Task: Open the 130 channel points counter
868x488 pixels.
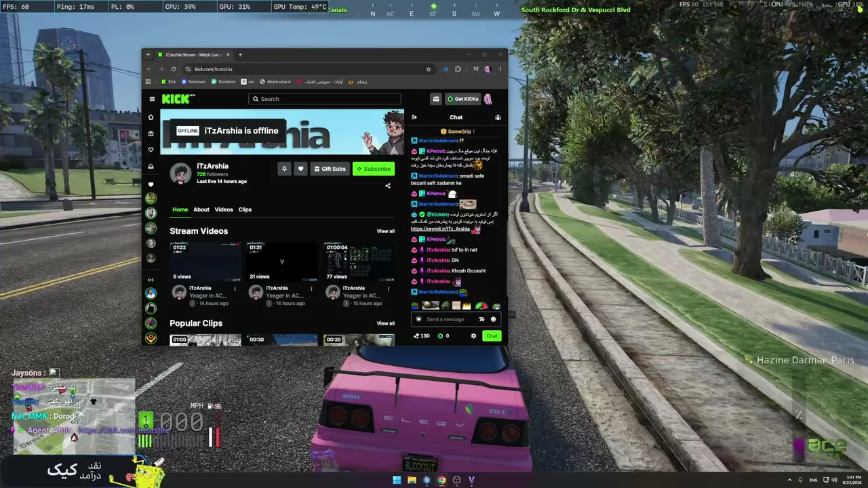Action: pyautogui.click(x=422, y=335)
